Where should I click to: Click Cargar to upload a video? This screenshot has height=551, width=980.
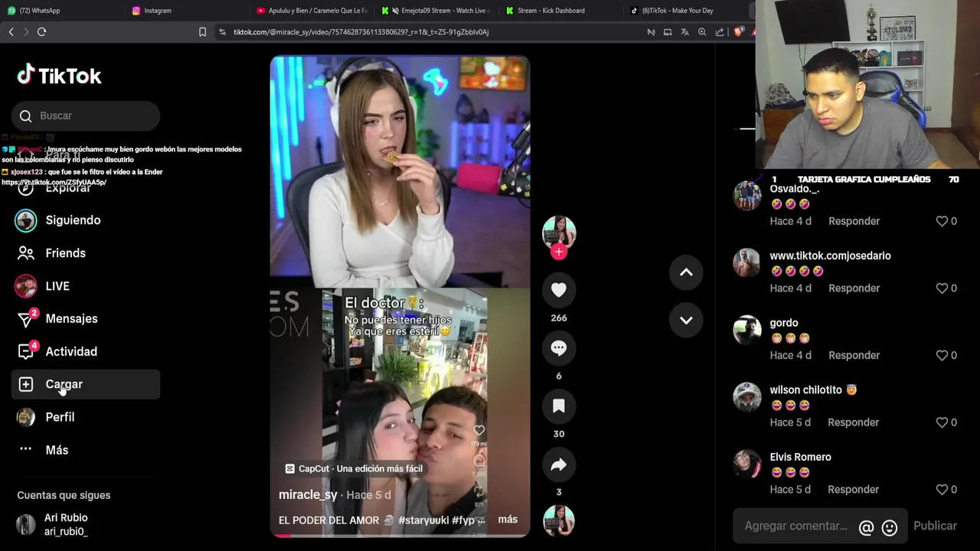[85, 384]
